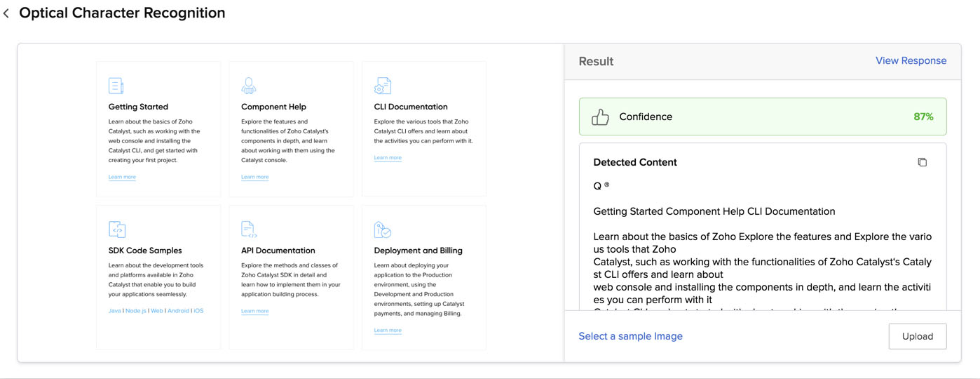Open Learn more under Getting Started

coord(122,177)
